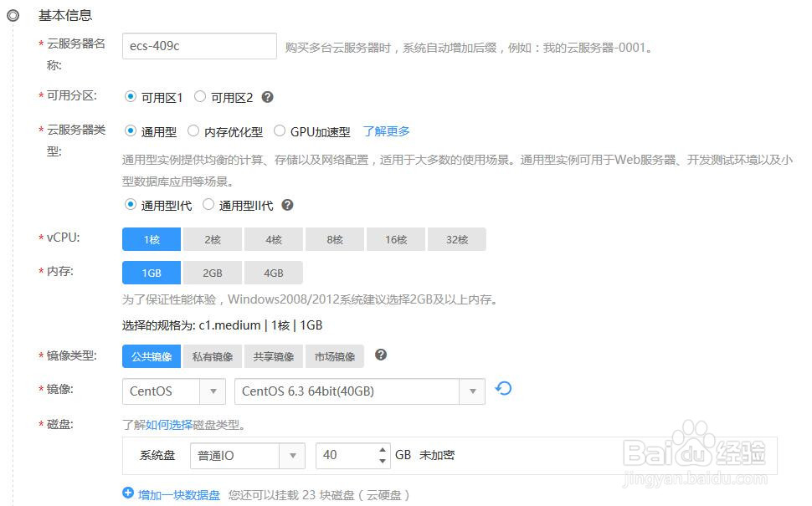Refresh the image list with the reload icon

[x=503, y=388]
